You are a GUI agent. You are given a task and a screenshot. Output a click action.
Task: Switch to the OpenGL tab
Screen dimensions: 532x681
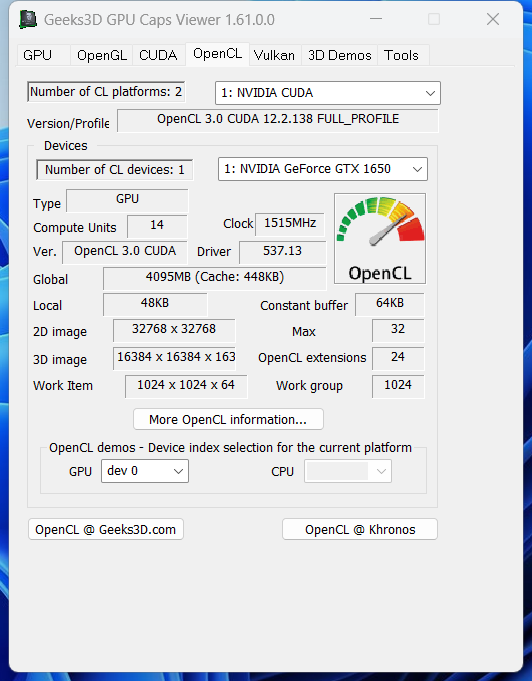pyautogui.click(x=102, y=55)
